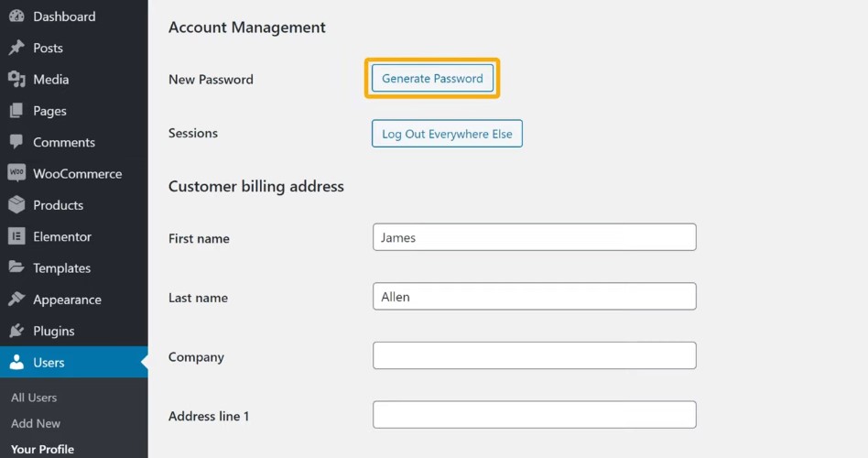
Task: Open the Your Profile submenu link
Action: point(43,449)
